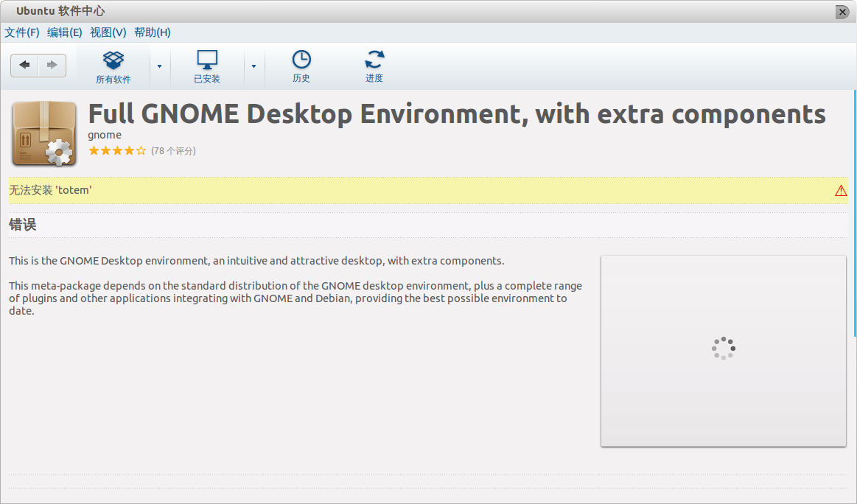Open the 帮助(H) menu
The image size is (857, 504).
tap(153, 32)
